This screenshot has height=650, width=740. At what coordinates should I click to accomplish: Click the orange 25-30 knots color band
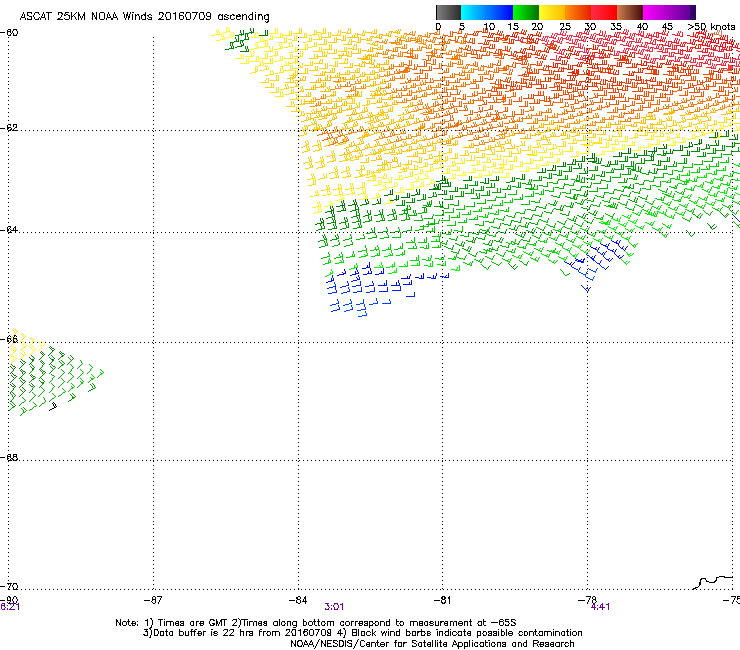point(578,12)
